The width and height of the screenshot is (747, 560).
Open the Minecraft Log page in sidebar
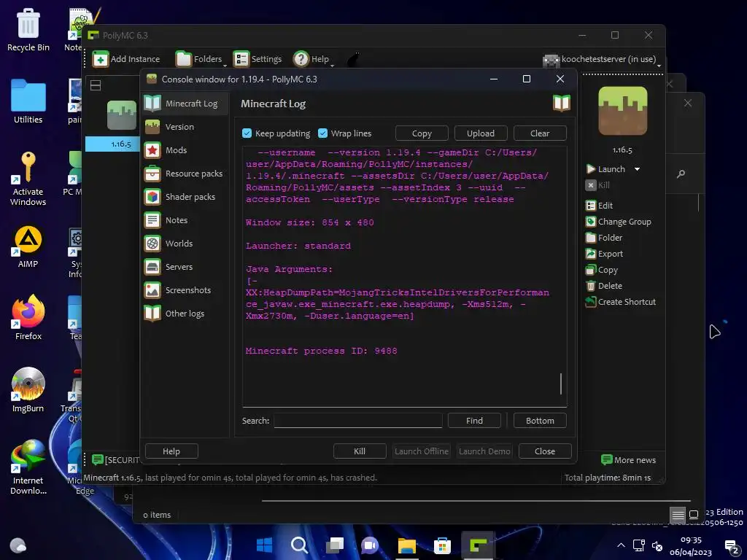click(x=185, y=104)
